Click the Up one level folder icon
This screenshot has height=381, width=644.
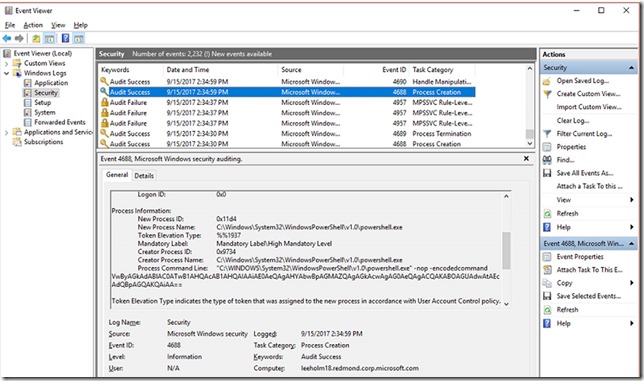click(36, 39)
